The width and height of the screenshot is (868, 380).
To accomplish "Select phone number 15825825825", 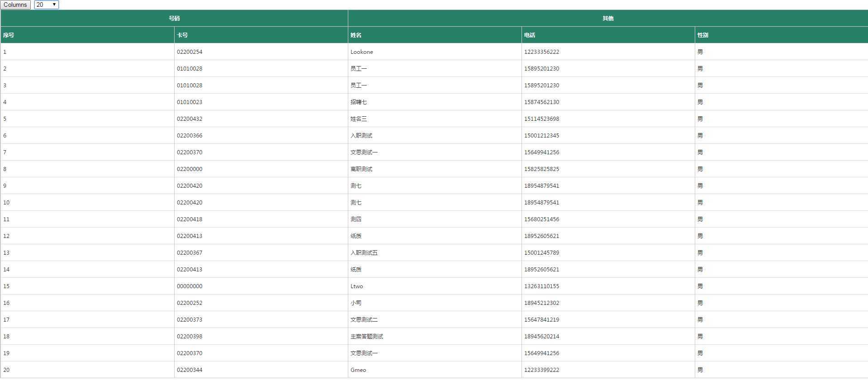I will [x=541, y=169].
